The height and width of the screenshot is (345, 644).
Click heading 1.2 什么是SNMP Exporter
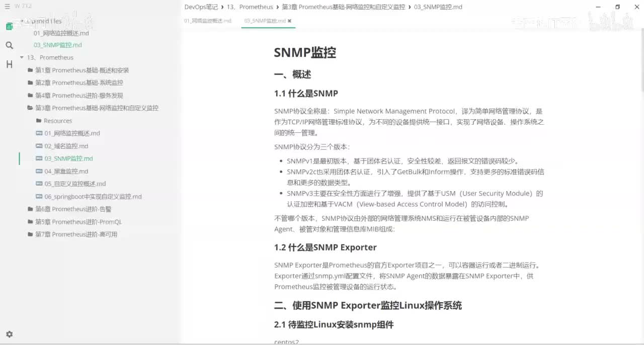click(325, 247)
